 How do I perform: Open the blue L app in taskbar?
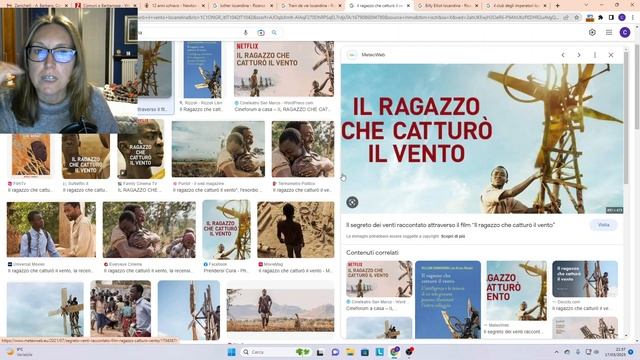[380, 352]
